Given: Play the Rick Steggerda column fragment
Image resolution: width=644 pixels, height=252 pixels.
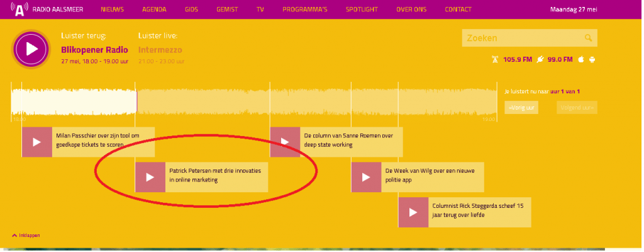Looking at the screenshot, I should pos(413,212).
